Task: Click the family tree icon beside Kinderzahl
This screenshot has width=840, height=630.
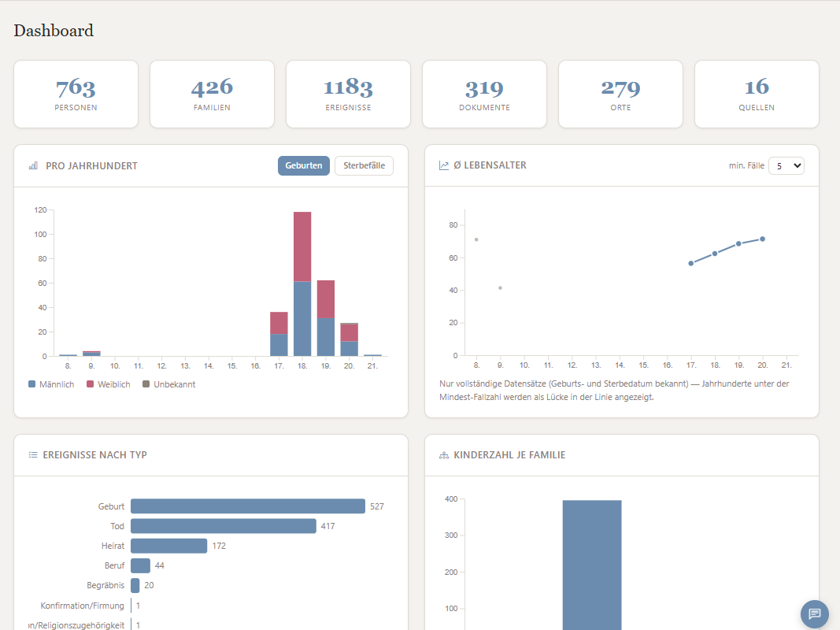Action: point(443,455)
